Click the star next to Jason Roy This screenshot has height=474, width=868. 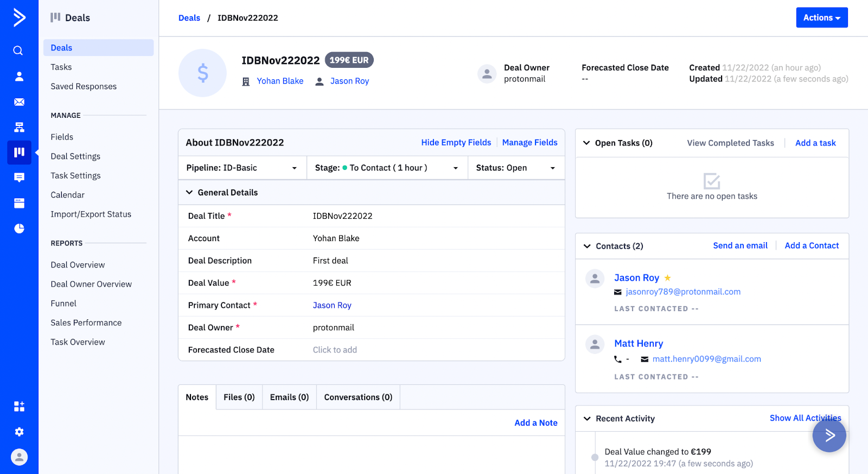(x=667, y=278)
